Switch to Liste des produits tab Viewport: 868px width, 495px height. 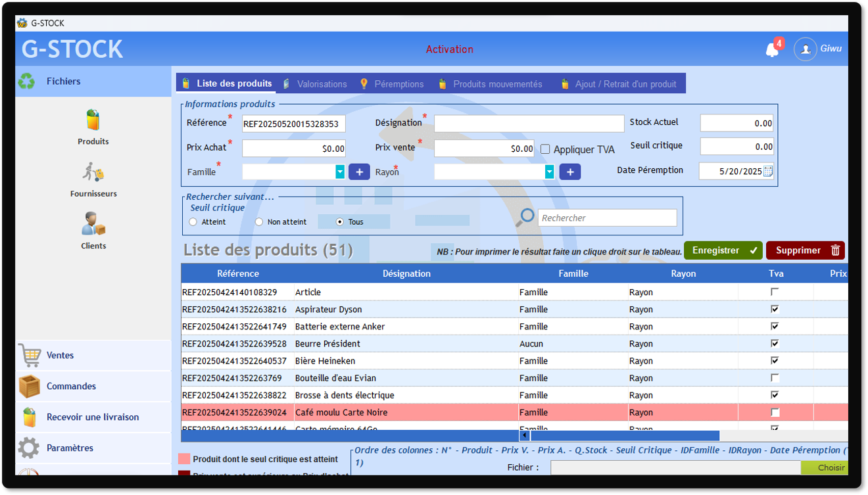tap(227, 83)
